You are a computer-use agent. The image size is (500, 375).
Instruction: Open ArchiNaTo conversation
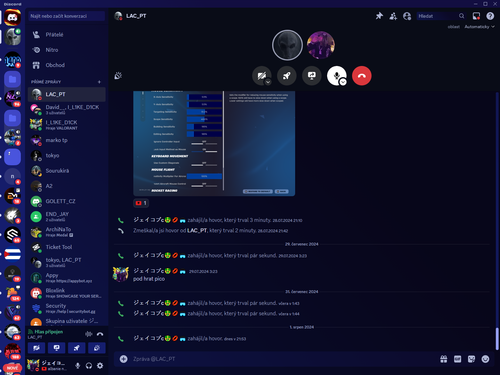pyautogui.click(x=67, y=232)
